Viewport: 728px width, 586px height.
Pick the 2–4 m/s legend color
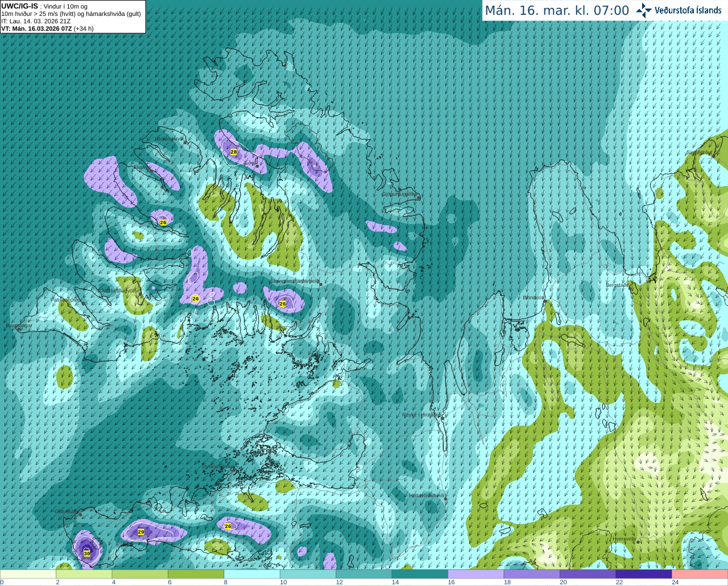click(x=84, y=574)
